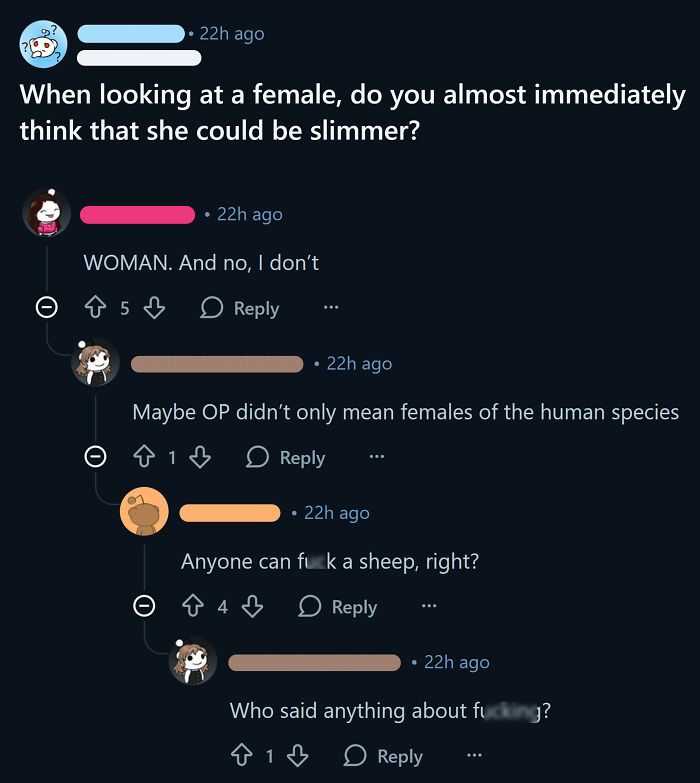
Task: Downvote the 'Maybe OP didn't only mean' comment
Action: 200,457
